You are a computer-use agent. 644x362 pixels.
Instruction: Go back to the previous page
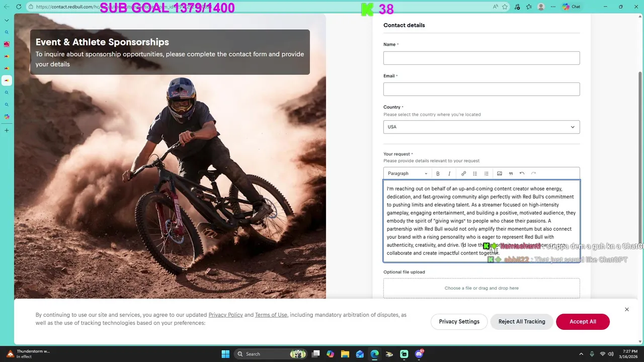(6, 7)
